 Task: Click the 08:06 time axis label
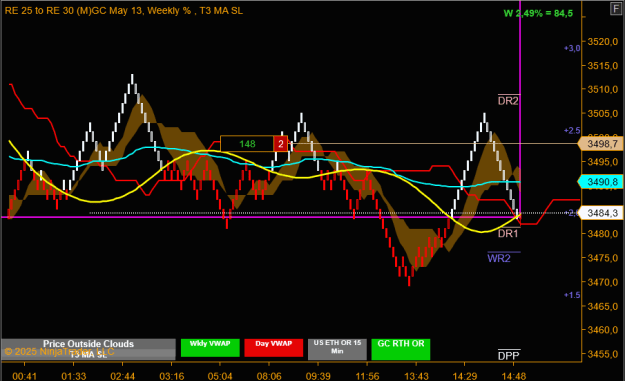269,376
